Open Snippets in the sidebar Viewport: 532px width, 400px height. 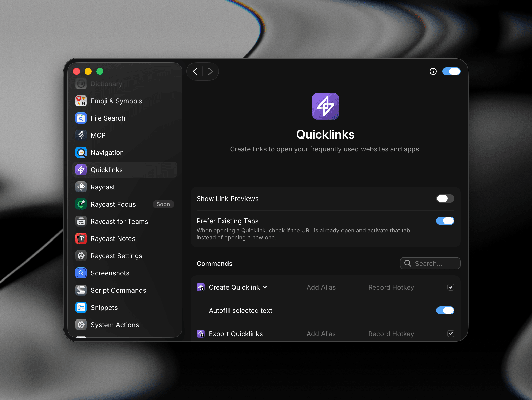coord(125,308)
